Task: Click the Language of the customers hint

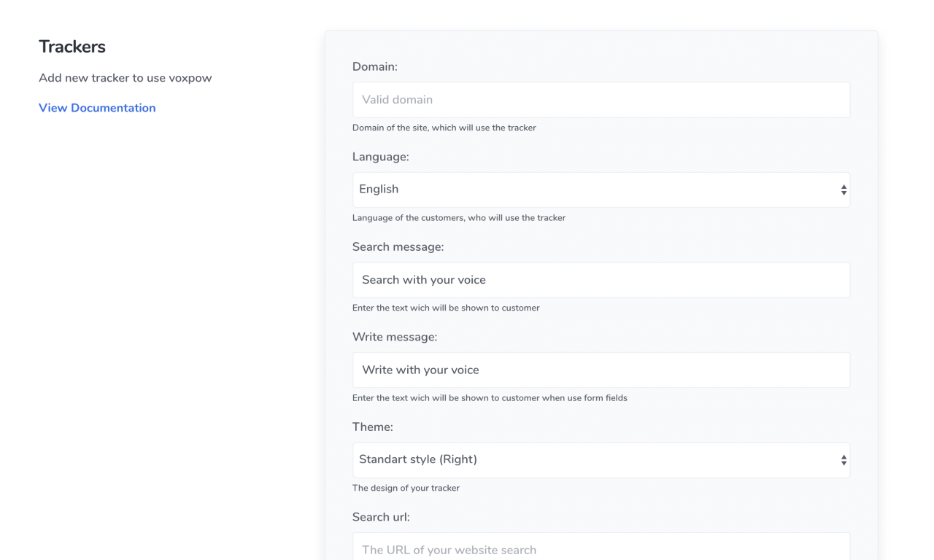Action: (x=458, y=218)
